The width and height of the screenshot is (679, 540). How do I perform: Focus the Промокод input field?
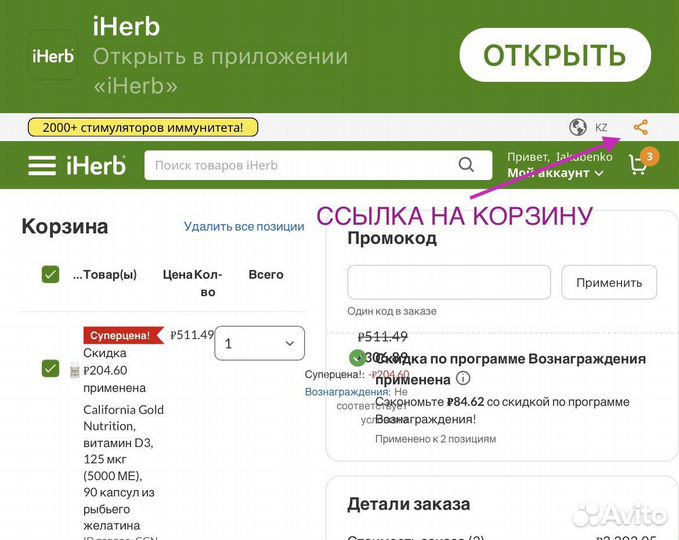449,282
